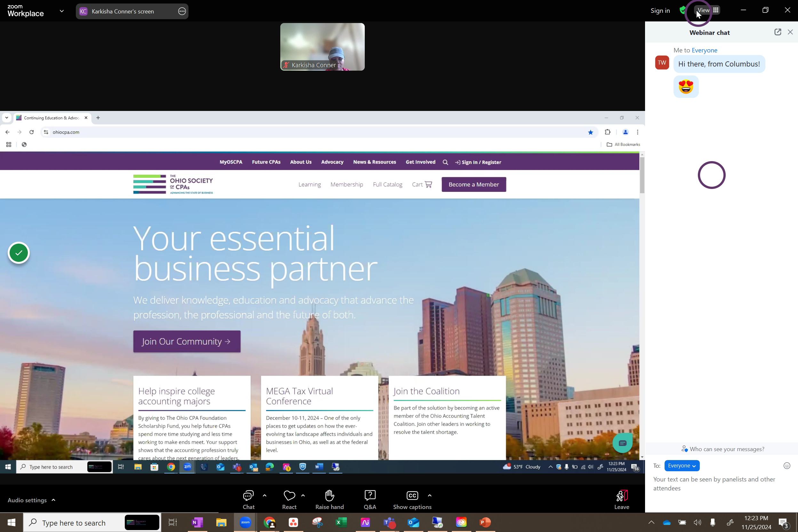Expand the Zoom Workplace dropdown chevron
The width and height of the screenshot is (798, 532).
pyautogui.click(x=61, y=11)
